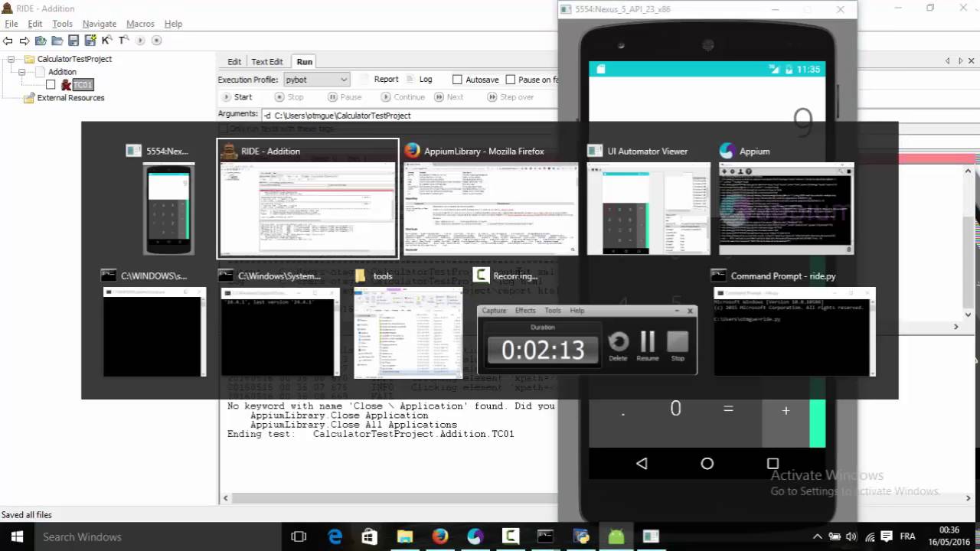Click the Search Tests 'T' toolbar icon

click(122, 41)
